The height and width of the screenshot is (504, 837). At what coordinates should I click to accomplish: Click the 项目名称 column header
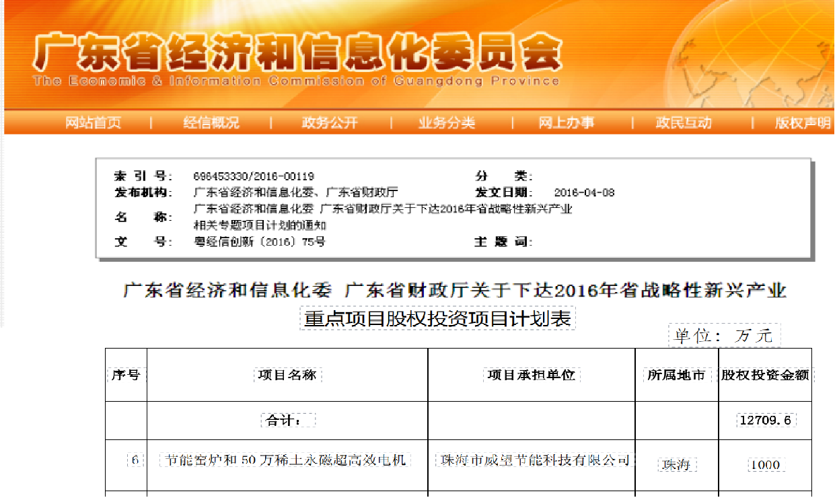pos(287,375)
